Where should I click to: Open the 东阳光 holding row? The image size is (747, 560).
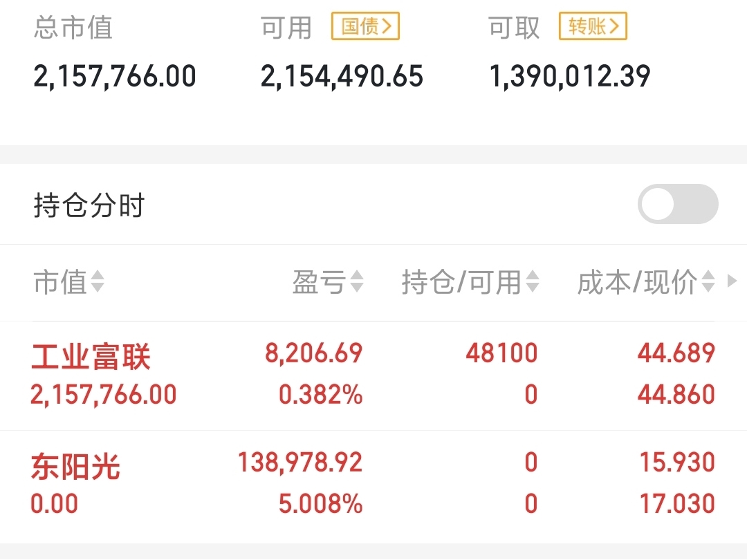[x=373, y=487]
